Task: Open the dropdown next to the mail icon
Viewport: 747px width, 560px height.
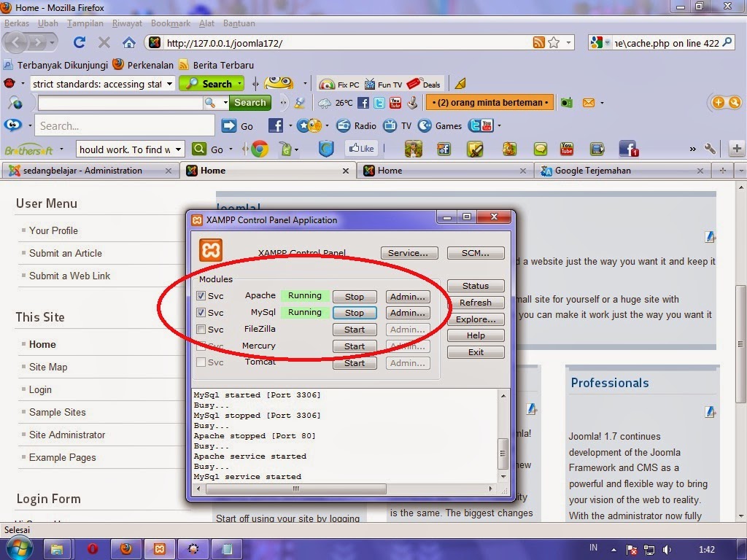Action: pyautogui.click(x=602, y=103)
